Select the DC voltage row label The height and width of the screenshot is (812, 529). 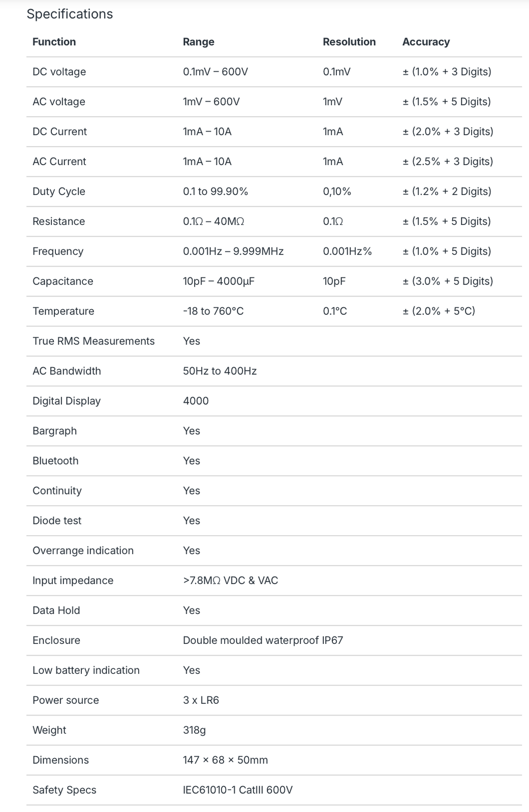(59, 72)
